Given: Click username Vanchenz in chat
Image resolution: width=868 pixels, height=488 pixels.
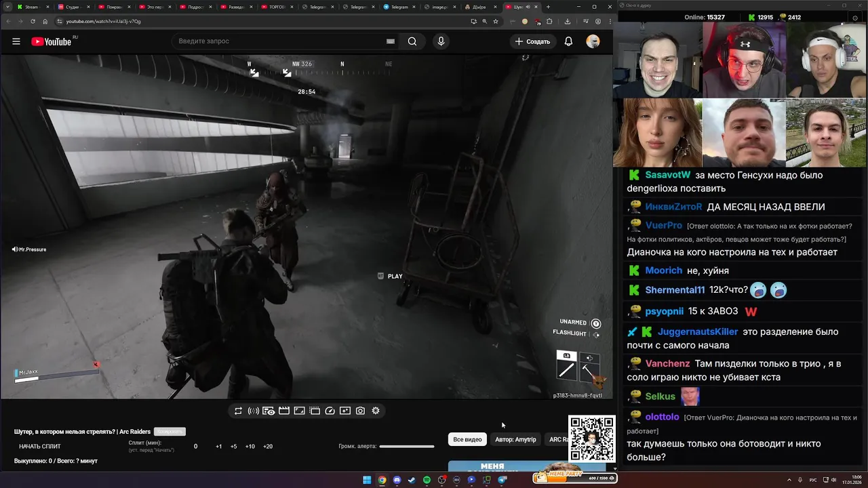Looking at the screenshot, I should coord(667,364).
